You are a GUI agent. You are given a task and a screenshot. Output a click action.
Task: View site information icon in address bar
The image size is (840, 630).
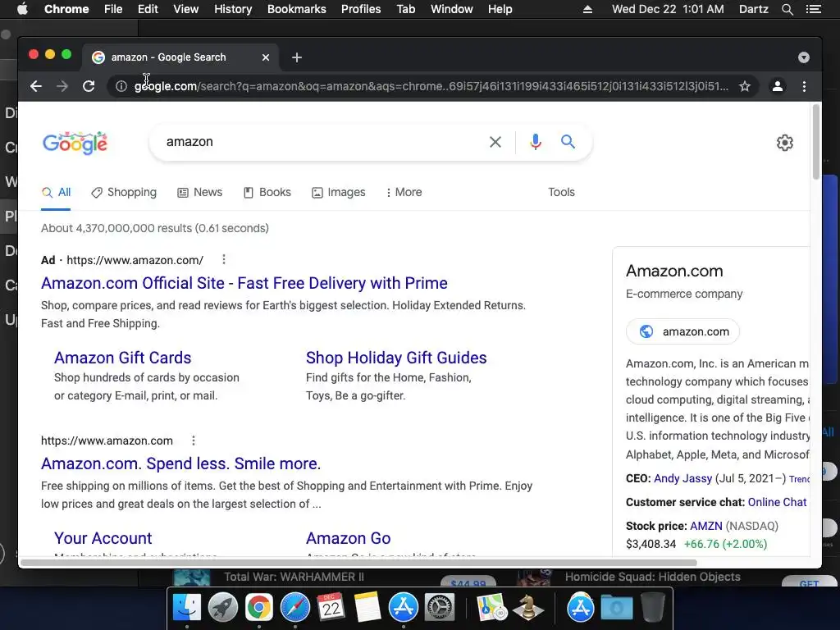coord(121,86)
